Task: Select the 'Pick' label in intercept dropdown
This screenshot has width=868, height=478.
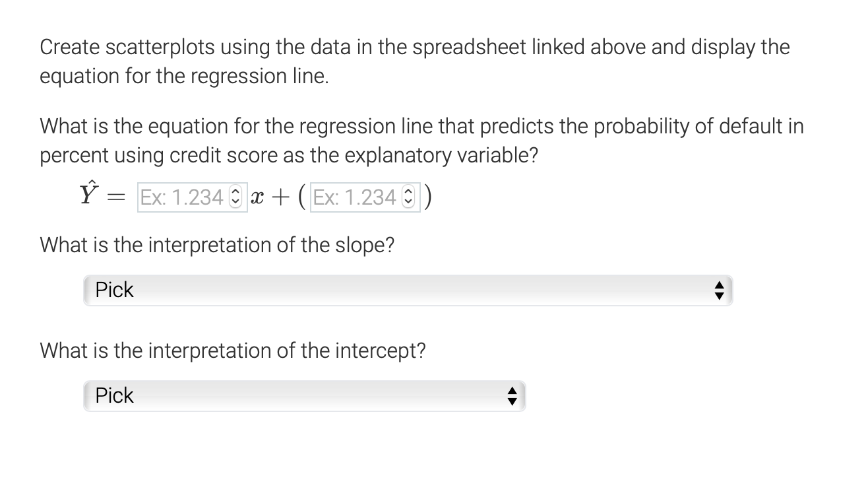Action: coord(114,395)
